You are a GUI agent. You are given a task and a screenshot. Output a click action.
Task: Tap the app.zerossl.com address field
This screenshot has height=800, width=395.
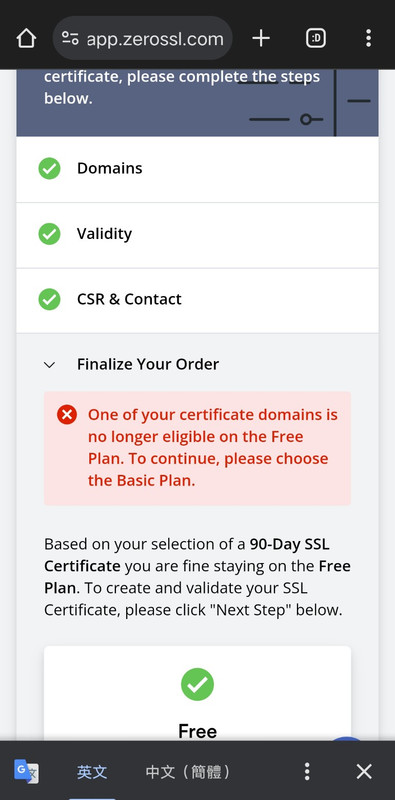coord(142,38)
